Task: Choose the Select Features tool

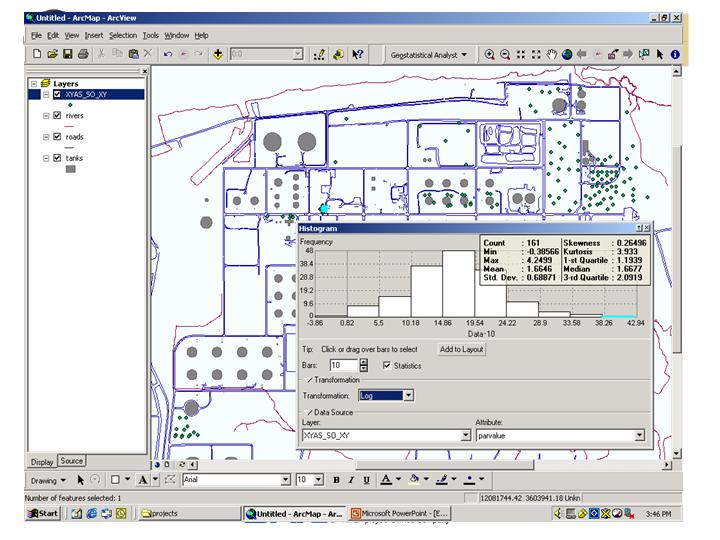Action: coord(644,55)
